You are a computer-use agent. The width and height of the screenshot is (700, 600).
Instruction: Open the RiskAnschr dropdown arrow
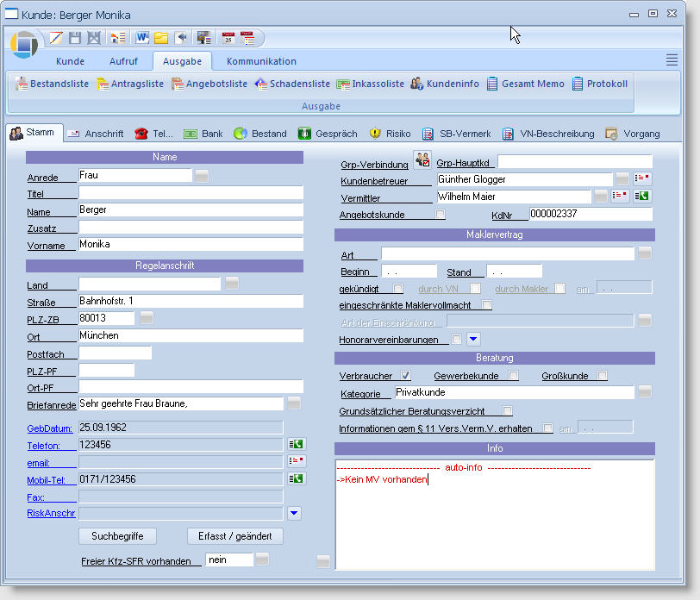295,514
